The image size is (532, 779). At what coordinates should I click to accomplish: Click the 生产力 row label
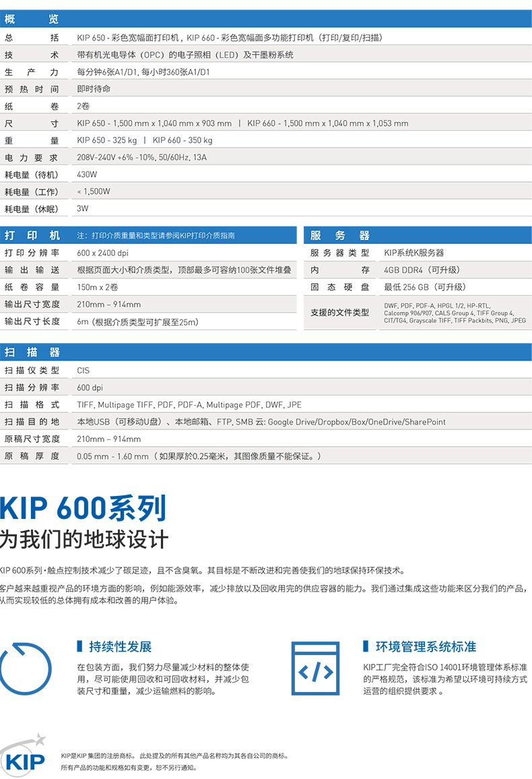32,72
